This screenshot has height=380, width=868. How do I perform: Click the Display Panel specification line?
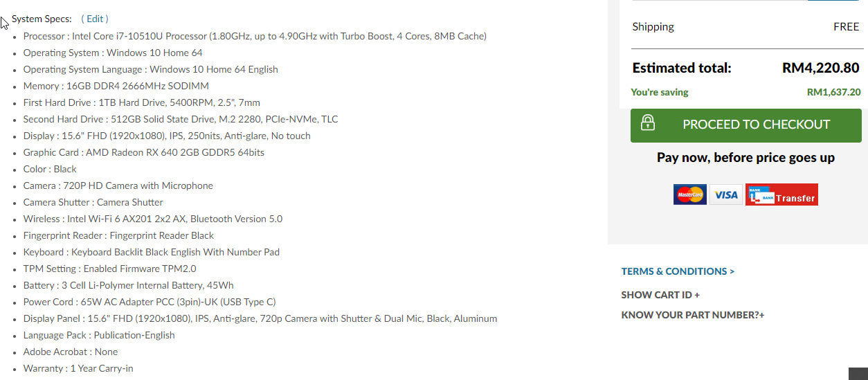pos(260,318)
